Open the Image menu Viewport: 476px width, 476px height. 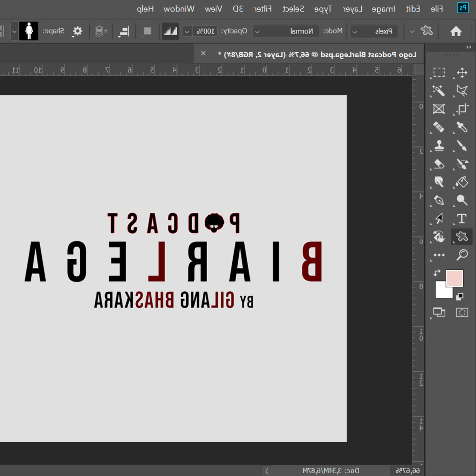(383, 9)
